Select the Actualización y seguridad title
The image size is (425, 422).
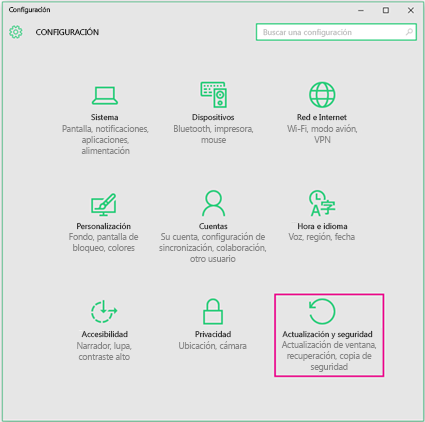coord(327,334)
